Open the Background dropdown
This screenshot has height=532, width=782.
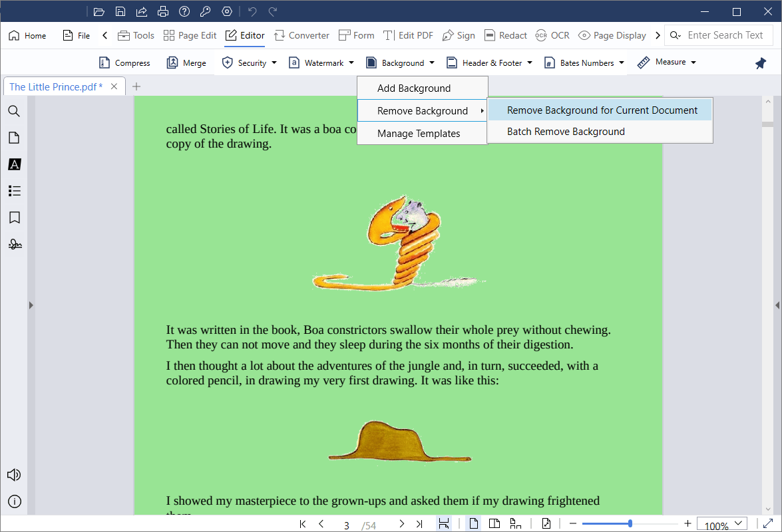click(x=401, y=63)
